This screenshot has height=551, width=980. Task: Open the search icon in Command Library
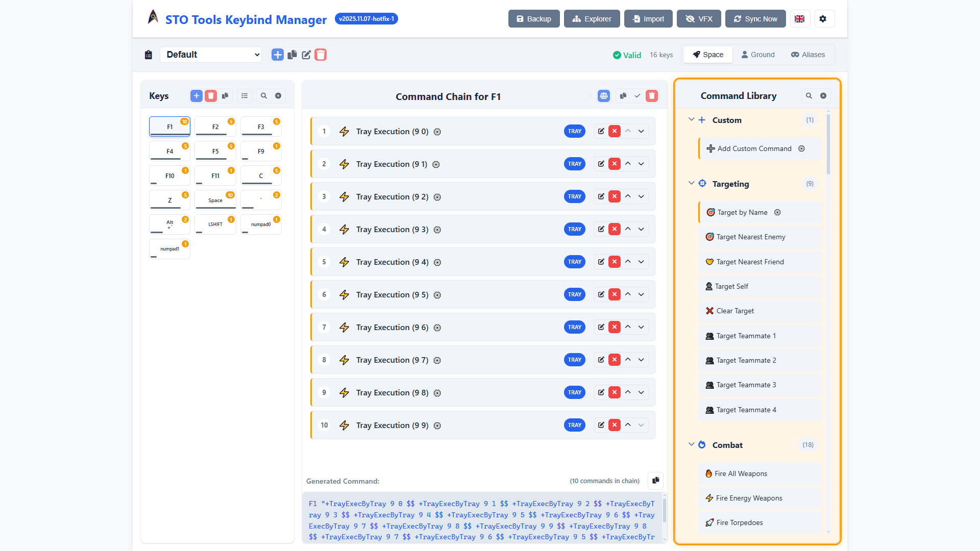(x=809, y=96)
